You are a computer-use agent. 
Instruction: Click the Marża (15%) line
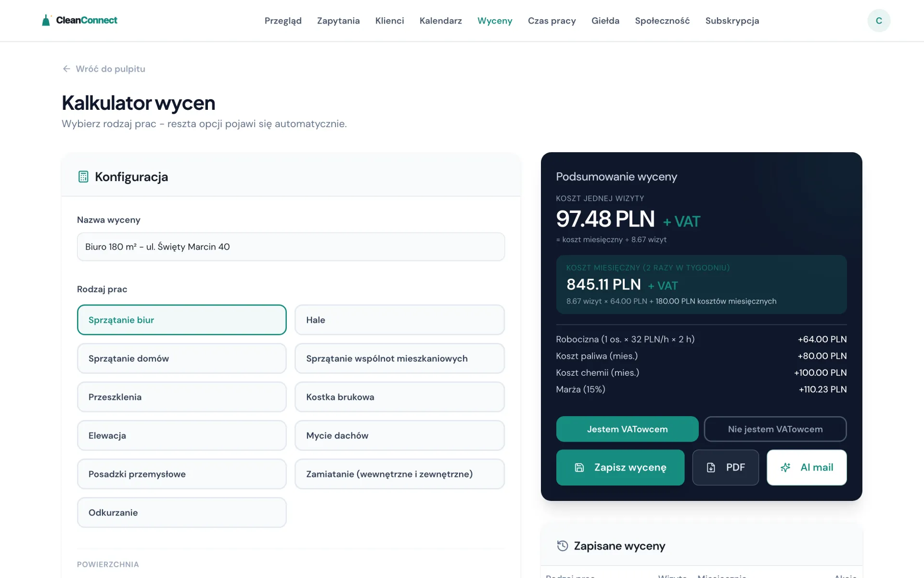(x=701, y=389)
